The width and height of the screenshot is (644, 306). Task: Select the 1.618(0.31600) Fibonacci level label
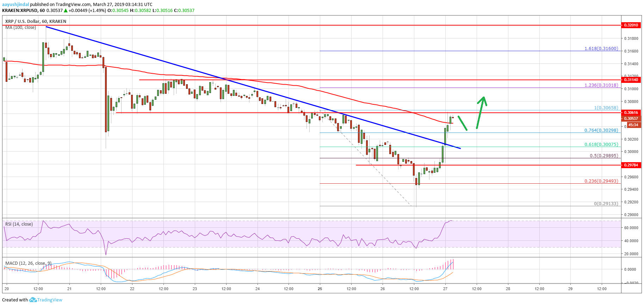click(x=601, y=49)
